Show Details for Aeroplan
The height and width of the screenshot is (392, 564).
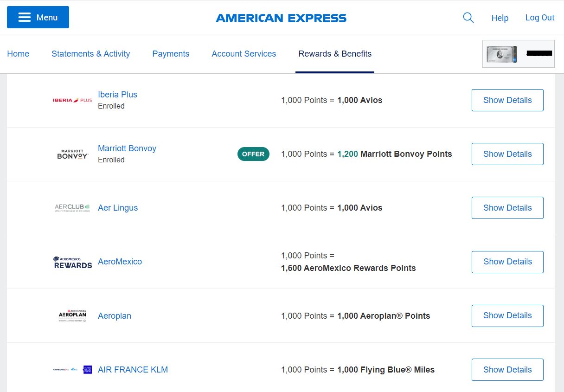tap(507, 315)
